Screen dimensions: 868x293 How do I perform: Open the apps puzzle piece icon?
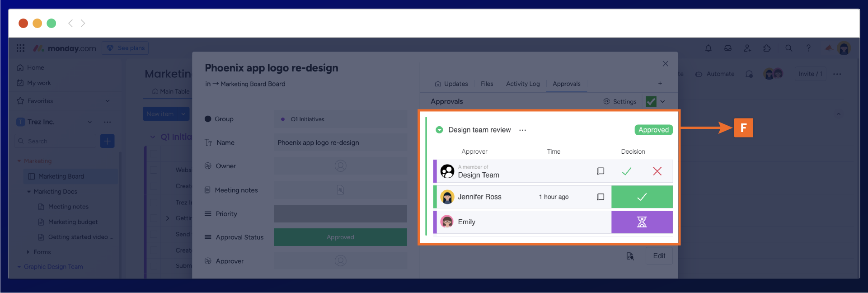[767, 48]
